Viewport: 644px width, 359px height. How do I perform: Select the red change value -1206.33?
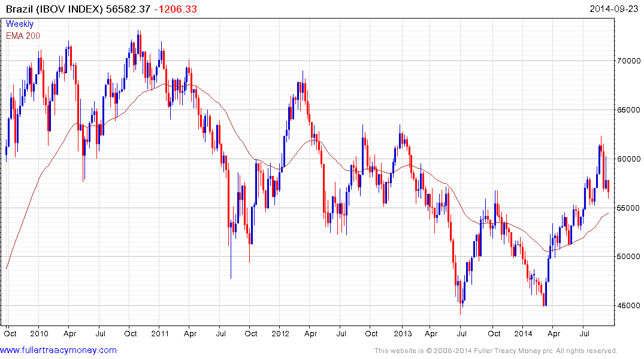point(176,9)
